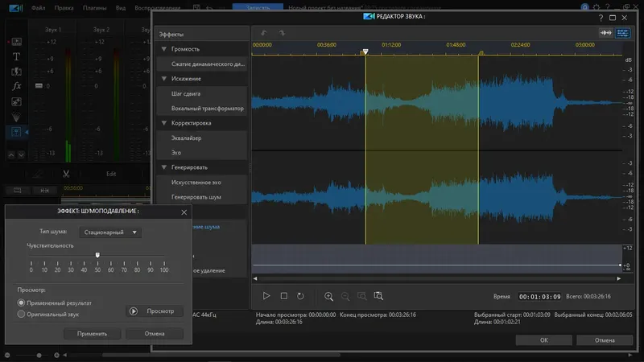This screenshot has width=644, height=362.
Task: Collapse the Искажение effects group
Action: click(x=164, y=79)
